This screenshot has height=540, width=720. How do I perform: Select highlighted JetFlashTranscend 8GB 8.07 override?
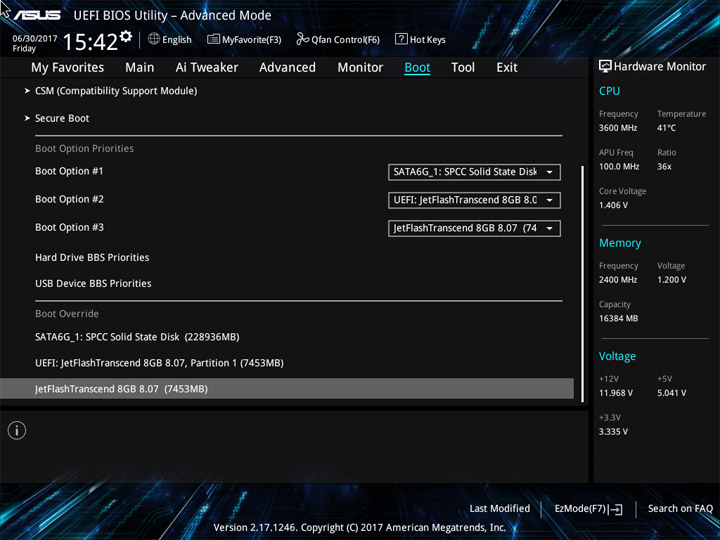(x=287, y=388)
